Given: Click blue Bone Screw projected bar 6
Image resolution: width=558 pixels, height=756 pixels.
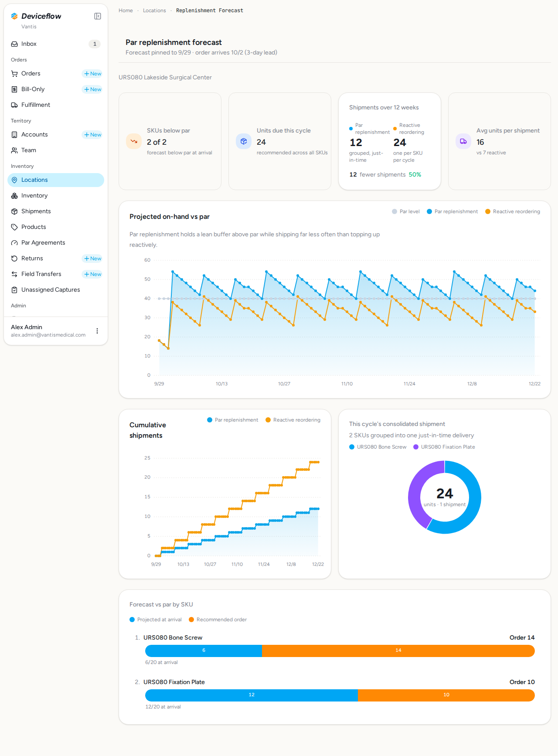Looking at the screenshot, I should pos(204,650).
